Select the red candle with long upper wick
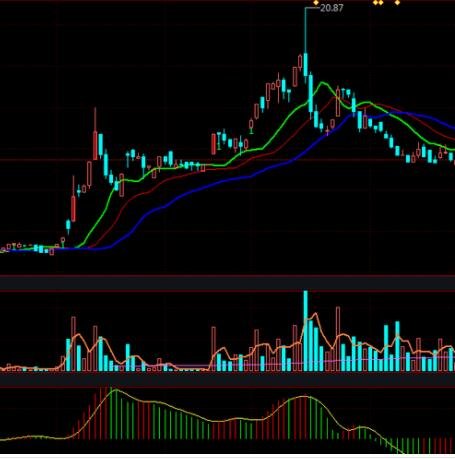 click(95, 145)
